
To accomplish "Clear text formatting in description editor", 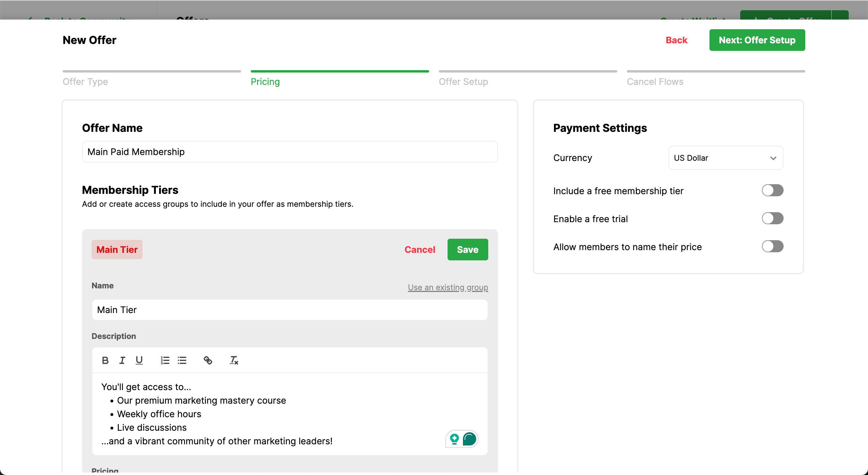I will pos(234,360).
